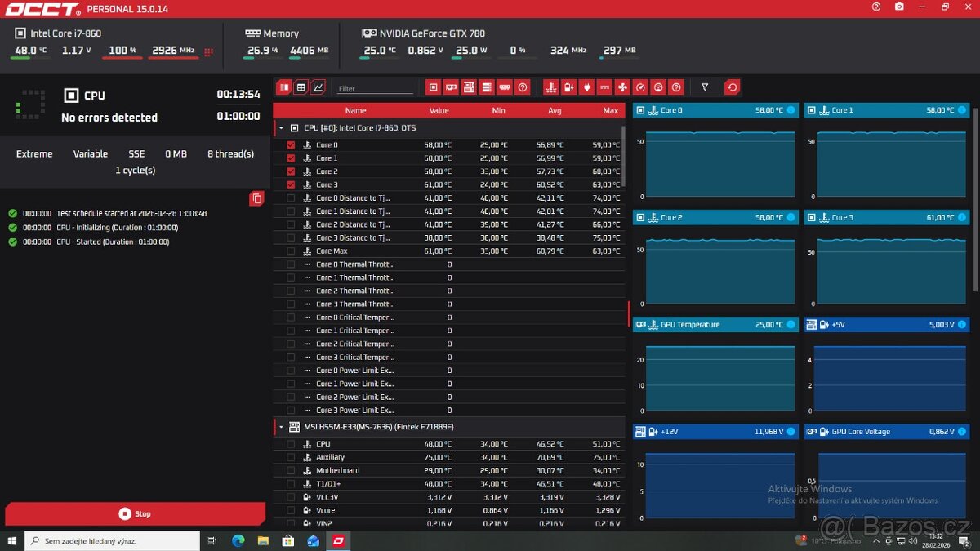The height and width of the screenshot is (551, 980).
Task: Collapse the CPU Intel Core i7-860 DTS group
Action: (282, 128)
